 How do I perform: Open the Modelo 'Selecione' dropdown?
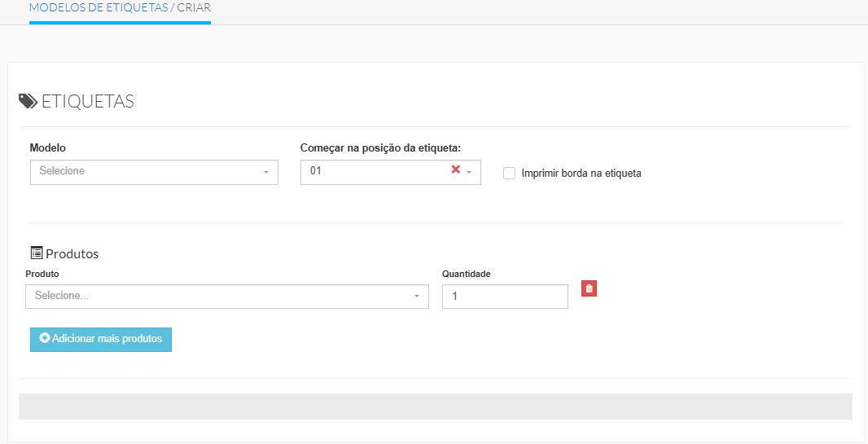147,172
